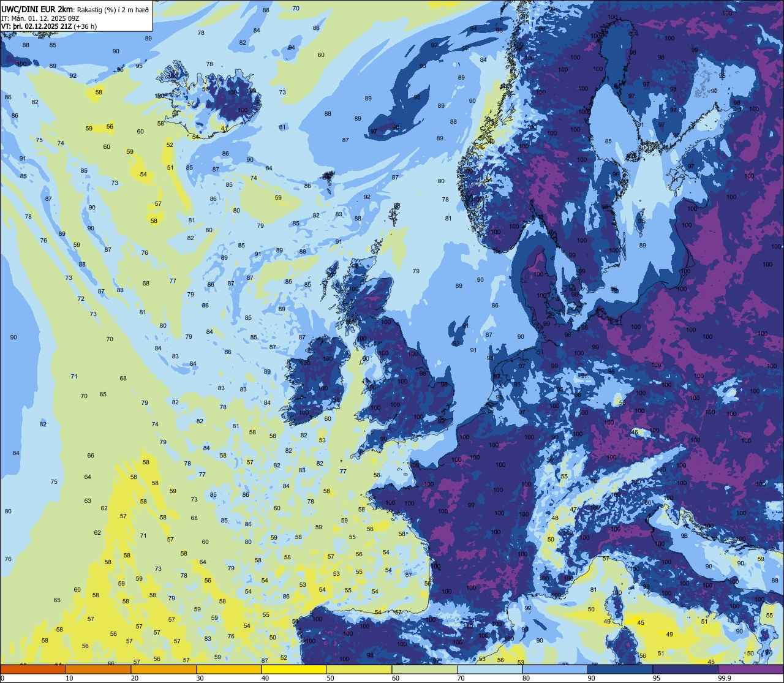Click the legend color between 20 and 30
This screenshot has width=784, height=683.
point(164,669)
